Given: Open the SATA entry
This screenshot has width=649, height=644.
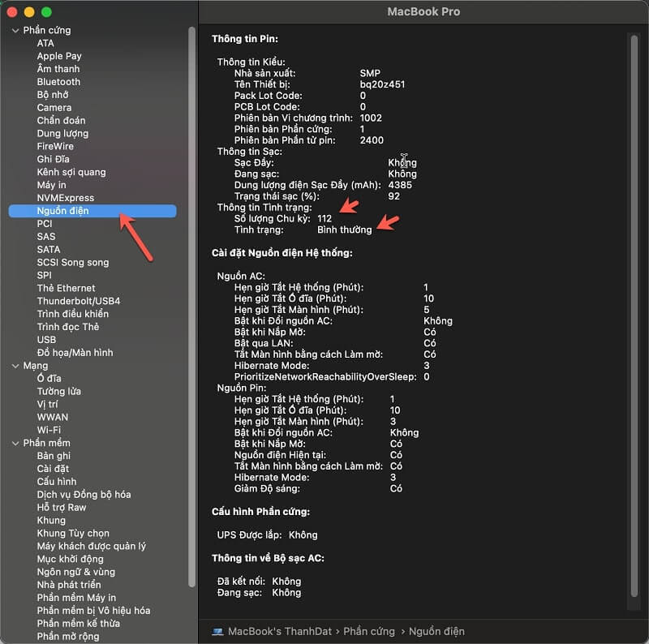Looking at the screenshot, I should [x=49, y=249].
